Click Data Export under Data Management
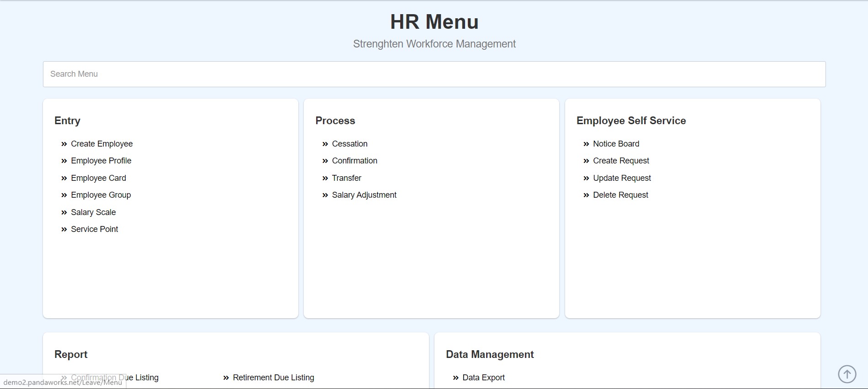Image resolution: width=868 pixels, height=389 pixels. 483,378
